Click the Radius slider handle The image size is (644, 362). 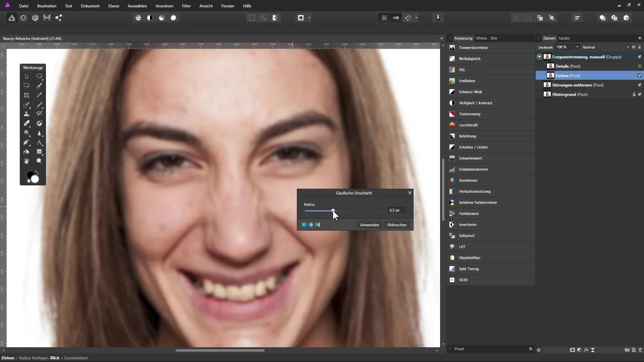coord(333,210)
